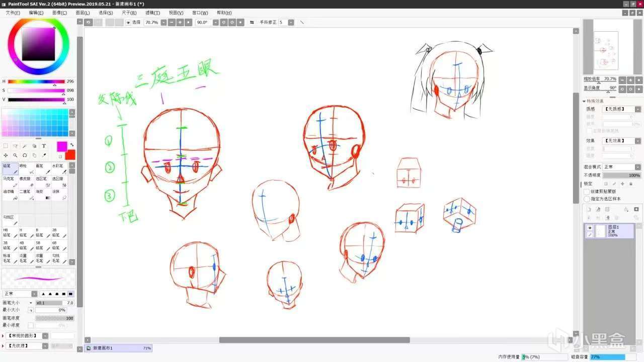The height and width of the screenshot is (362, 644).
Task: Select the rotate view tool
Action: click(x=25, y=155)
